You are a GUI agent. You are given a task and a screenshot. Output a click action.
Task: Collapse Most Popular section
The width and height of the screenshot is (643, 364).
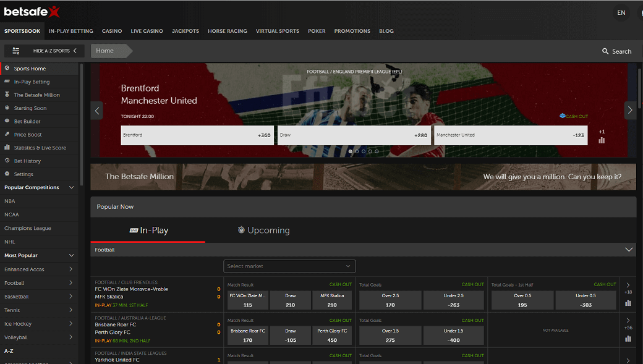(71, 255)
